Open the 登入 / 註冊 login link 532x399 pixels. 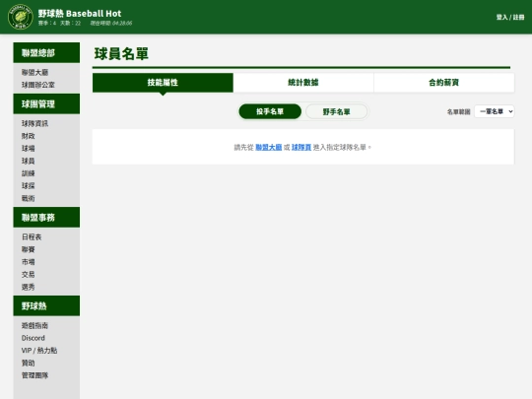[x=510, y=17]
